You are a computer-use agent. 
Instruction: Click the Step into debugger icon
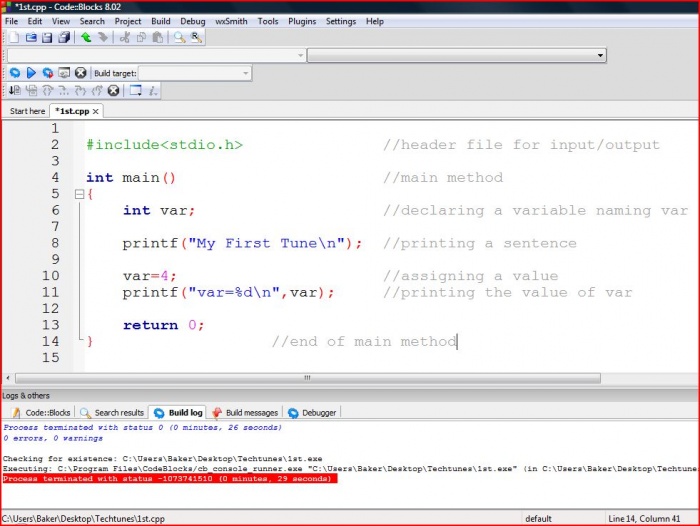pyautogui.click(x=80, y=91)
